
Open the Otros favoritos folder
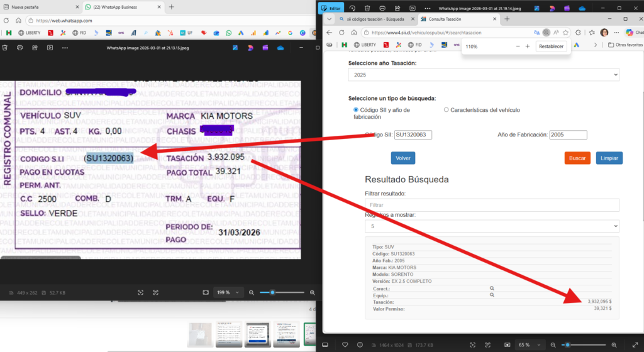pyautogui.click(x=625, y=45)
